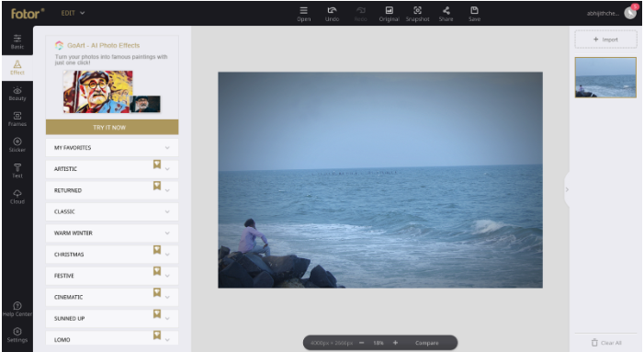Click the TRY IT NOW button

tap(112, 128)
